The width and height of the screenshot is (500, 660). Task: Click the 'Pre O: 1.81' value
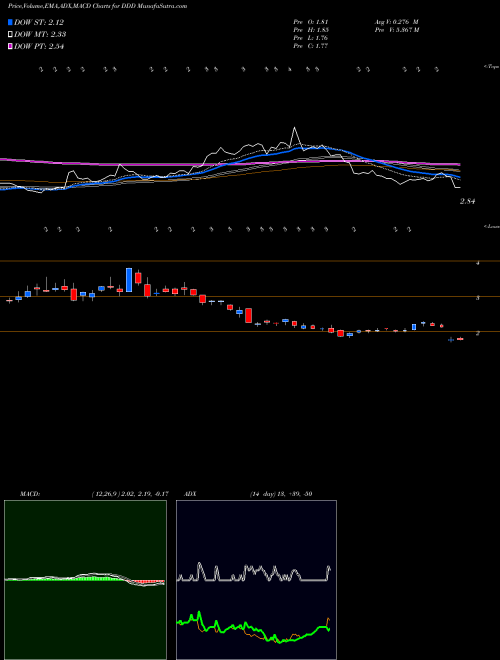pos(311,22)
